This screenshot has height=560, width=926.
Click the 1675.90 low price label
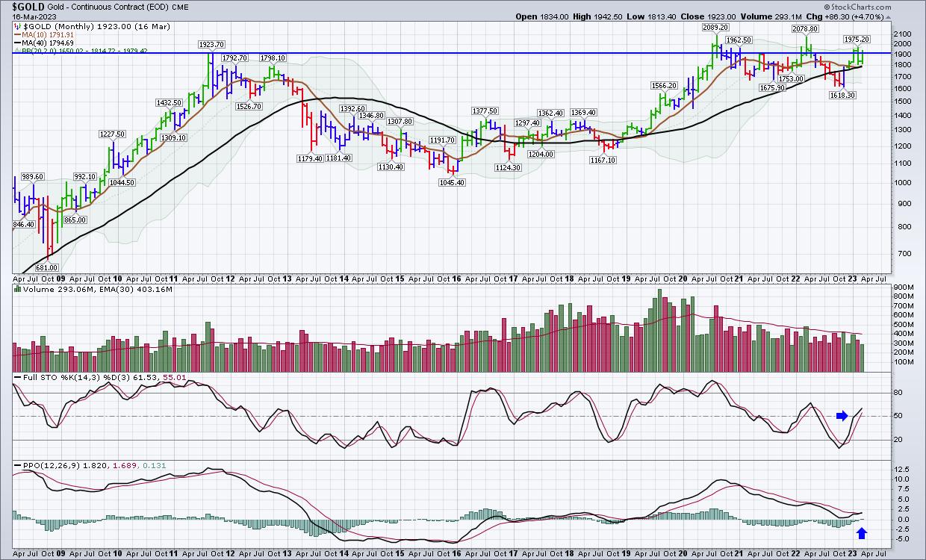coord(774,88)
